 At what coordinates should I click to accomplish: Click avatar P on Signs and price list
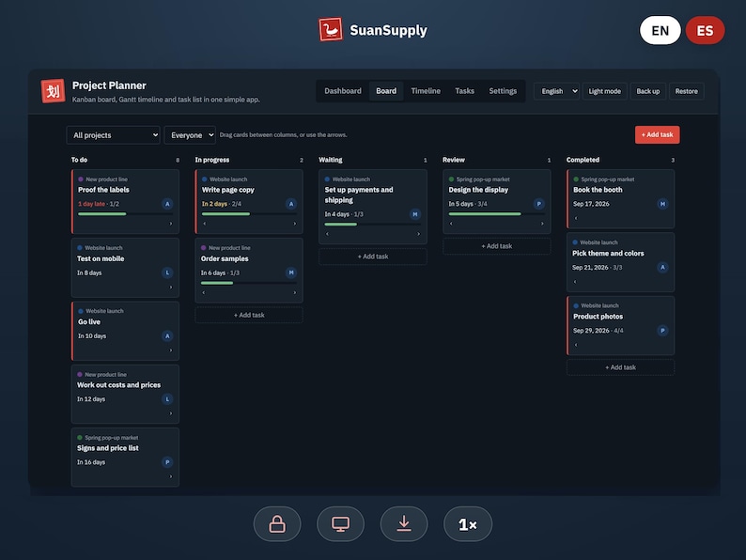(167, 462)
